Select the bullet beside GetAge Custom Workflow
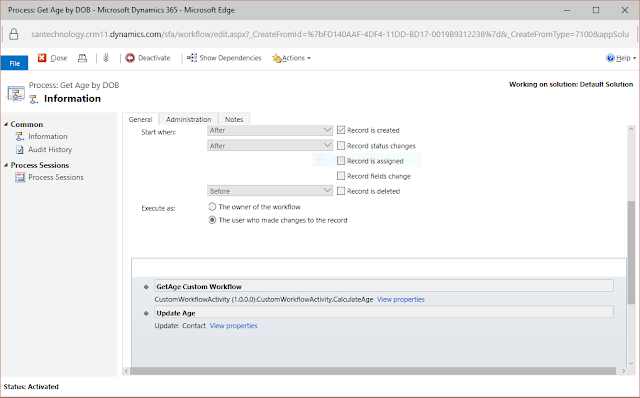Viewport: 640px width, 398px height. 146,287
